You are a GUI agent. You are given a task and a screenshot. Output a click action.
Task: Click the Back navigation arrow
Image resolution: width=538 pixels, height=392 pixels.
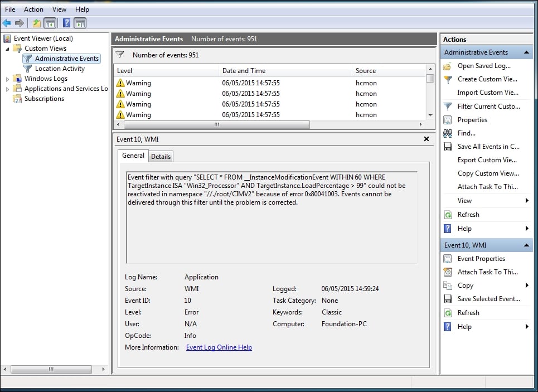7,23
